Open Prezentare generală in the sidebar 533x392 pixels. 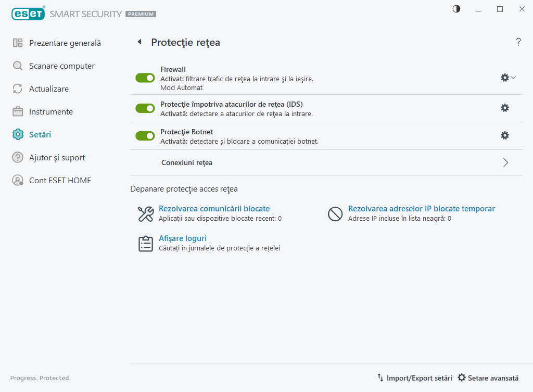pyautogui.click(x=65, y=43)
